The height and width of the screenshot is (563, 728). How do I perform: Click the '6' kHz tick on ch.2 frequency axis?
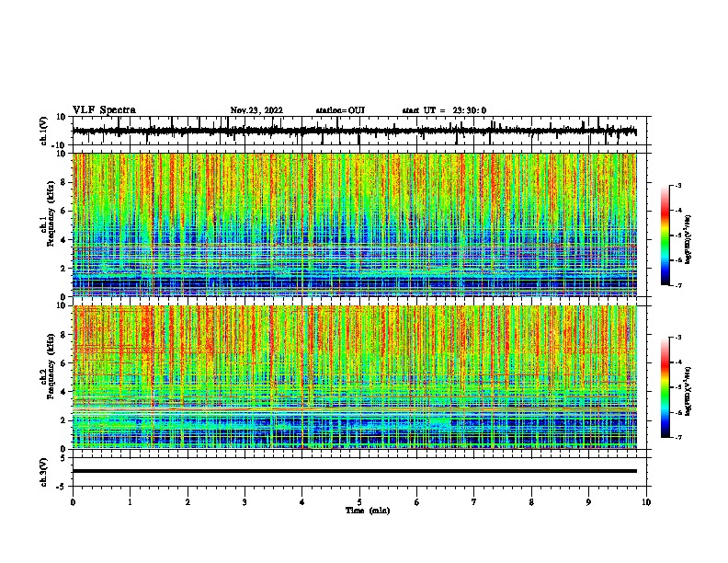(x=64, y=363)
